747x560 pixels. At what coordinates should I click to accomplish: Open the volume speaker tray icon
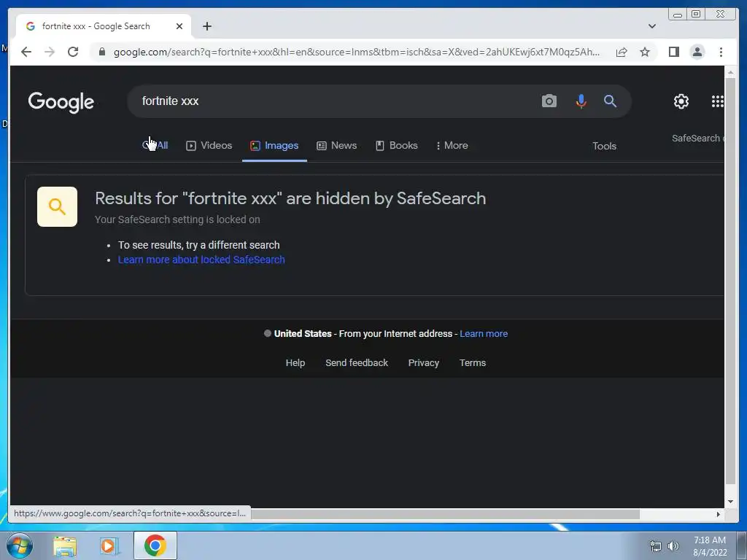673,546
